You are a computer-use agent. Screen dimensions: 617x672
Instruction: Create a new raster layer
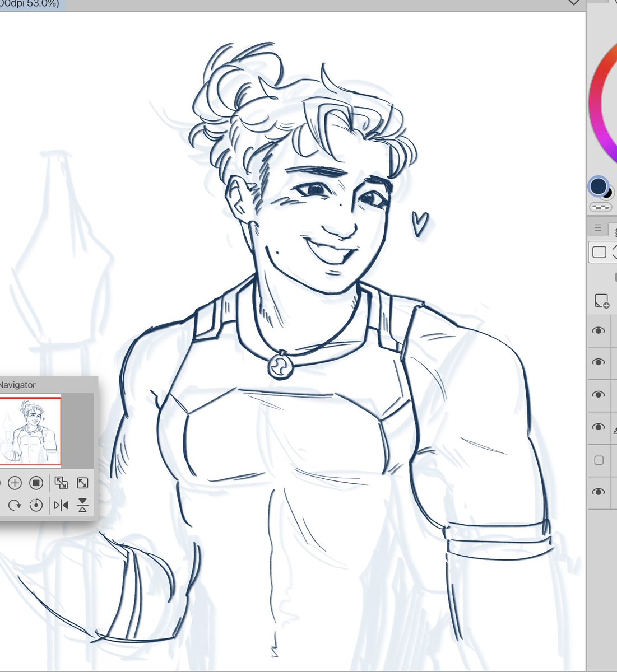point(601,301)
